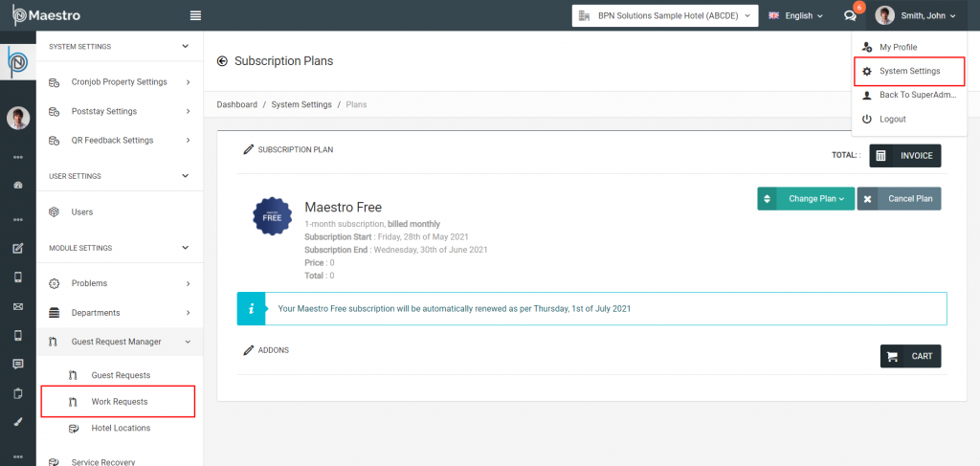Click the Hotel Locations icon
The image size is (980, 466).
(74, 429)
